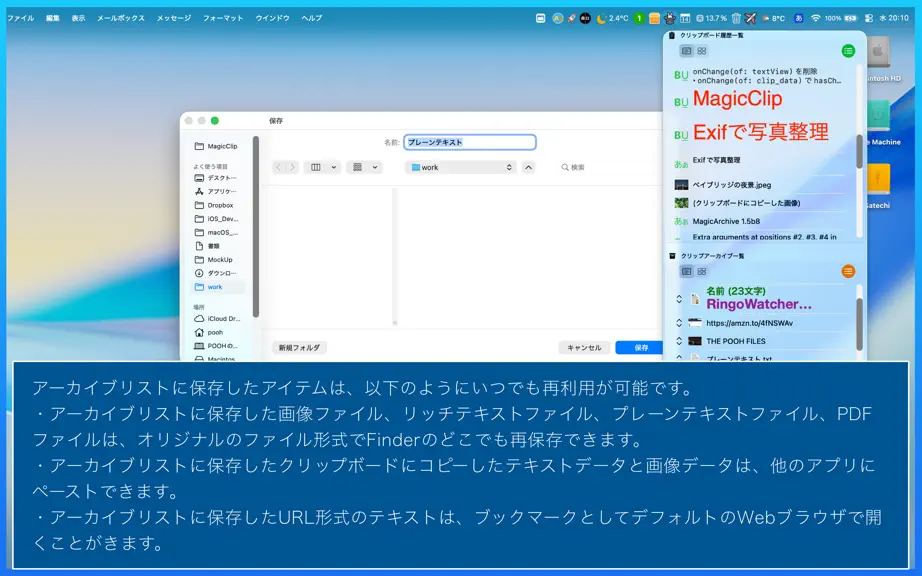Select macOS_ folder in sidebar
This screenshot has height=576, width=922.
tap(216, 232)
